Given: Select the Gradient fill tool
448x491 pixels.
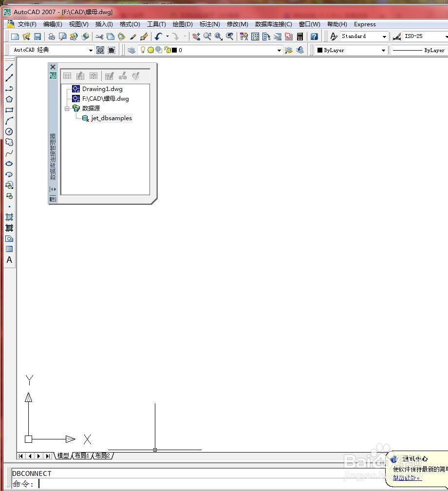Looking at the screenshot, I should tap(9, 228).
